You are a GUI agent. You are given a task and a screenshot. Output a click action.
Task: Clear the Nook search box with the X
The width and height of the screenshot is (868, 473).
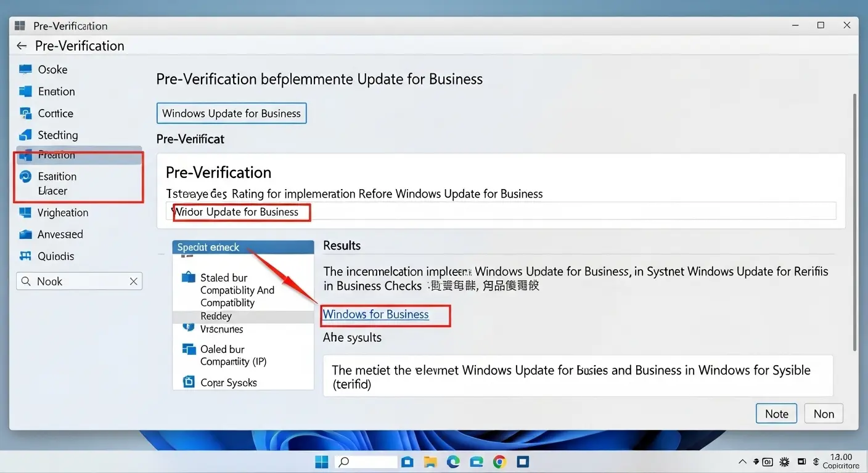[133, 281]
